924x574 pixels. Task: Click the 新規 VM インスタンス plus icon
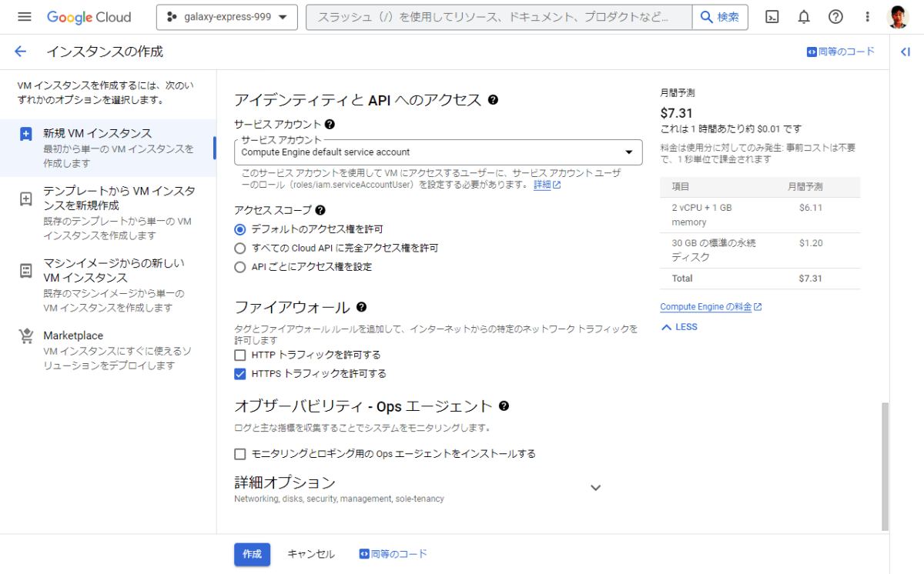click(26, 133)
